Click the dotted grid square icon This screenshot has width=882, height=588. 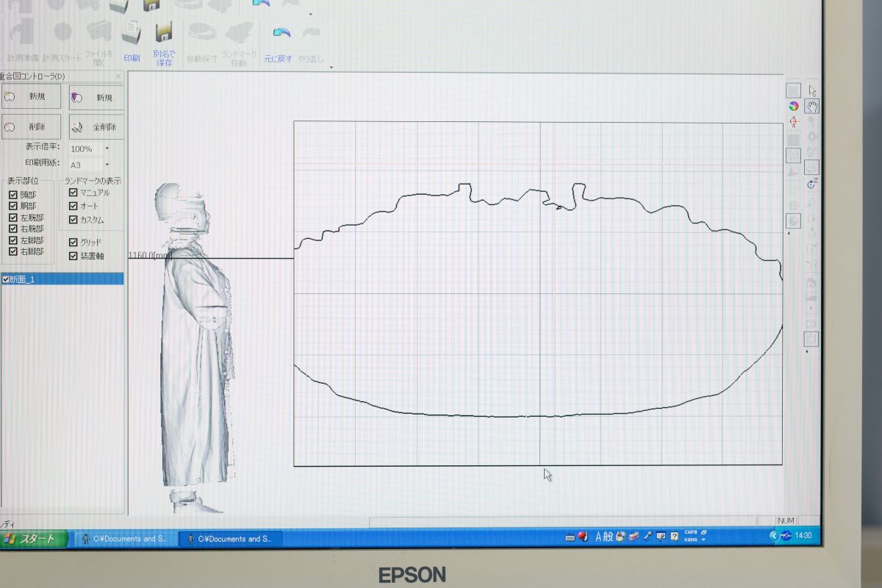coord(794,155)
